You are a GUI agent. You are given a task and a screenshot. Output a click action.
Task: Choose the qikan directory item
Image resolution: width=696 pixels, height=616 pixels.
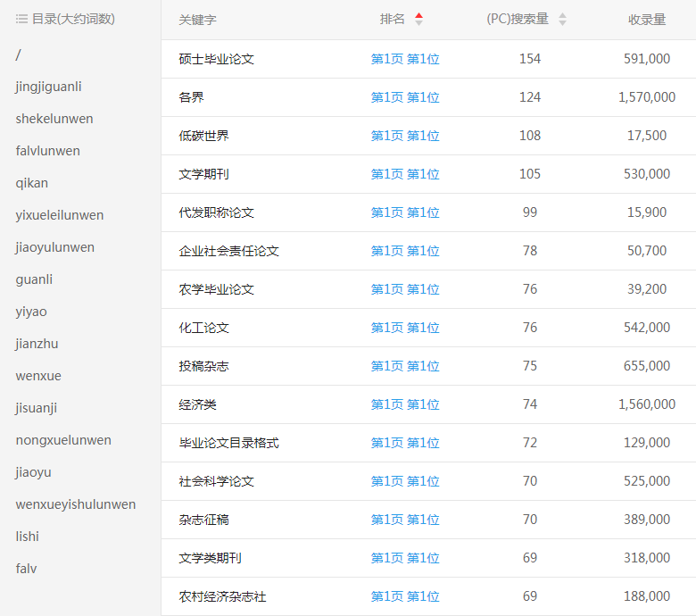tap(32, 183)
